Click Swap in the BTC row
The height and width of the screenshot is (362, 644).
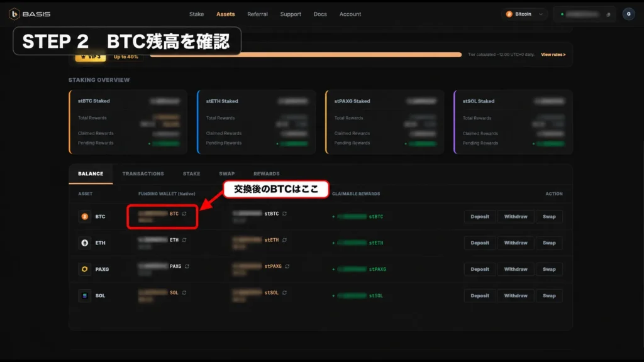click(549, 216)
